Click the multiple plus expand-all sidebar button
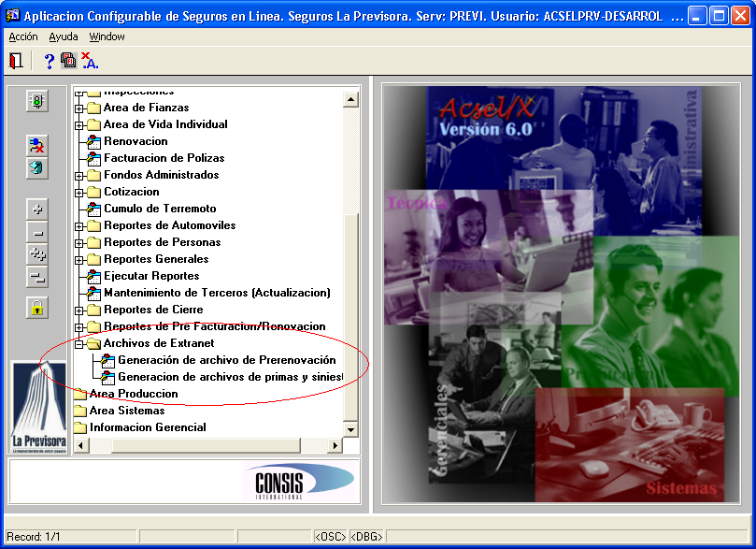The image size is (756, 549). pyautogui.click(x=37, y=254)
